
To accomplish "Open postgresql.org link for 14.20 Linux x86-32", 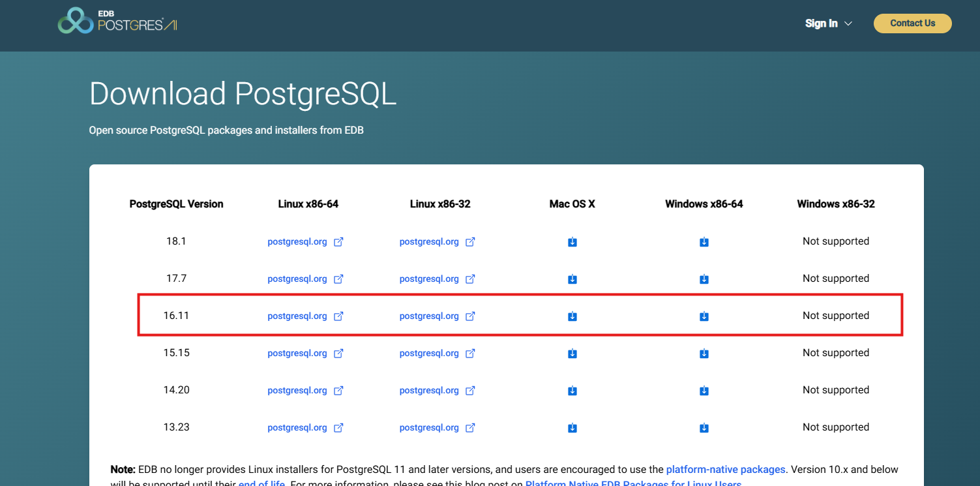I will [x=438, y=391].
